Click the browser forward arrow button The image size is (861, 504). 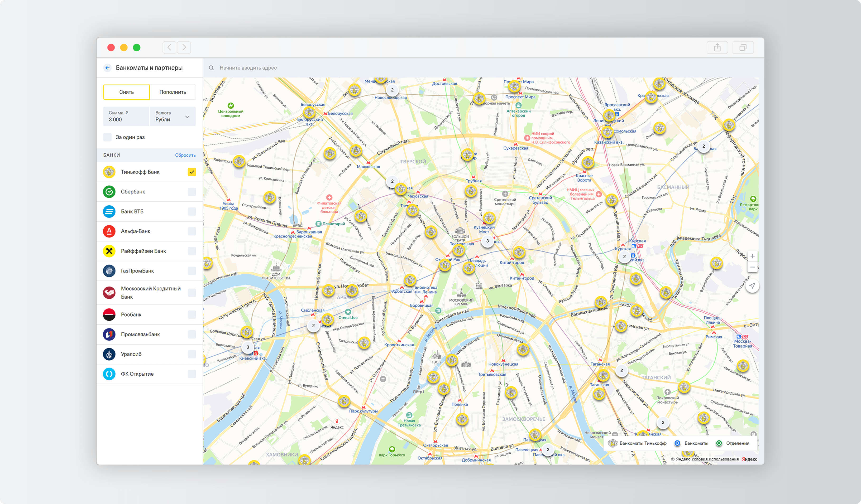pyautogui.click(x=184, y=47)
